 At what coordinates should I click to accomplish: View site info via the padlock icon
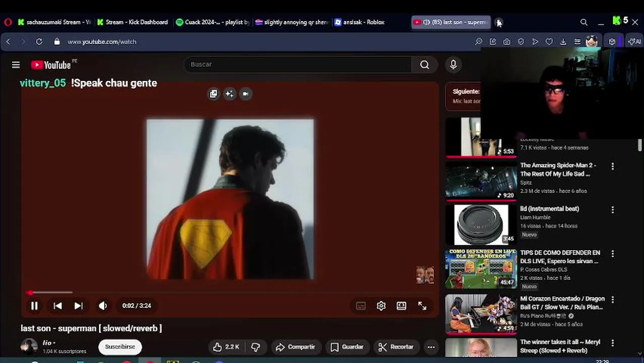click(57, 42)
